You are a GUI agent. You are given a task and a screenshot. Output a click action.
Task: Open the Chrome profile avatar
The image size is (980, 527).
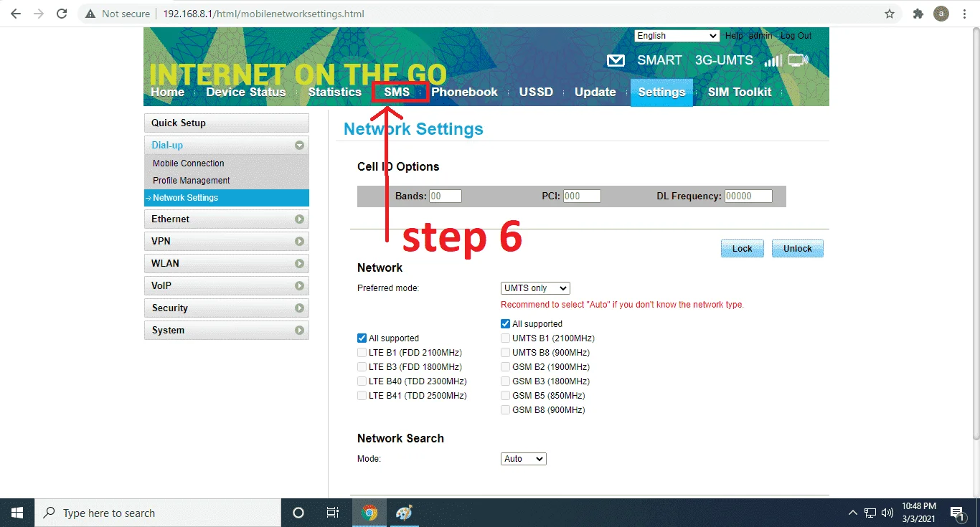point(941,14)
